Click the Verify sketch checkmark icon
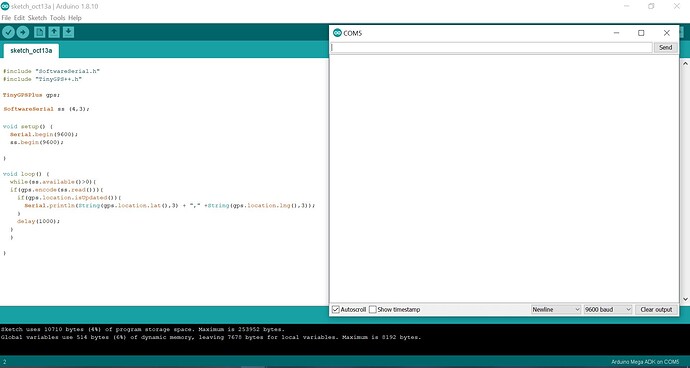Viewport: 690px width, 368px height. (8, 32)
